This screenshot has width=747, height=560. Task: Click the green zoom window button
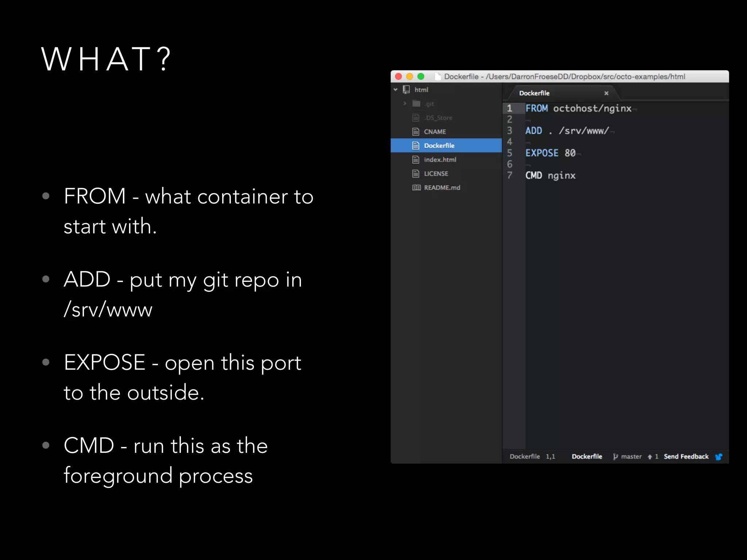pos(421,76)
